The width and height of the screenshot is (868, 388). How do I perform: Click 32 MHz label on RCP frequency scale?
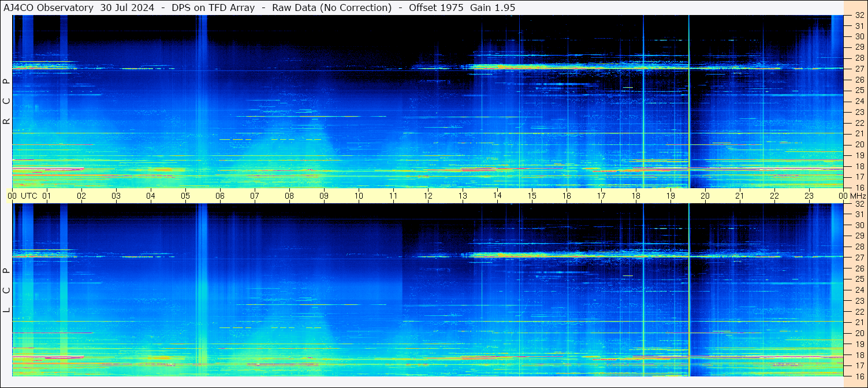859,16
